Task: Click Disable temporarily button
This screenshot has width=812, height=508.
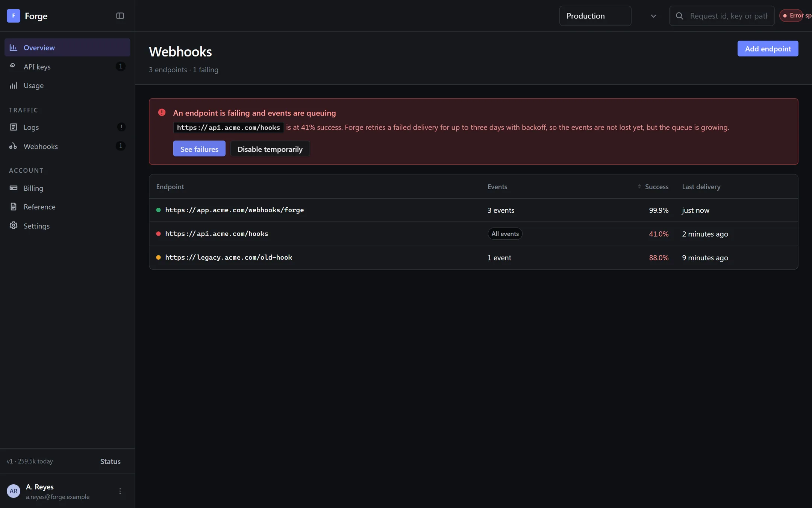Action: tap(270, 149)
